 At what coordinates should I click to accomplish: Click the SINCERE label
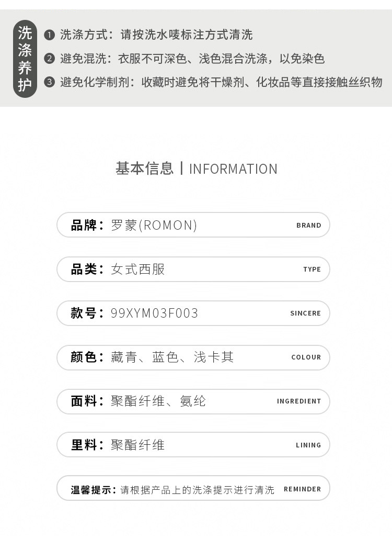tap(305, 313)
